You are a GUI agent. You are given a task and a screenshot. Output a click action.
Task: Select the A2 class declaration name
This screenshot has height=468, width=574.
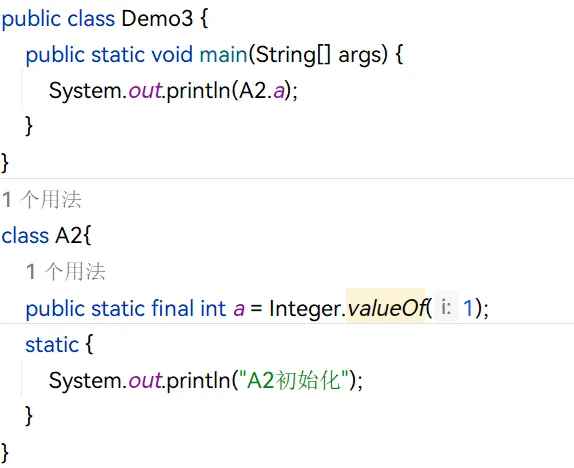tap(68, 235)
